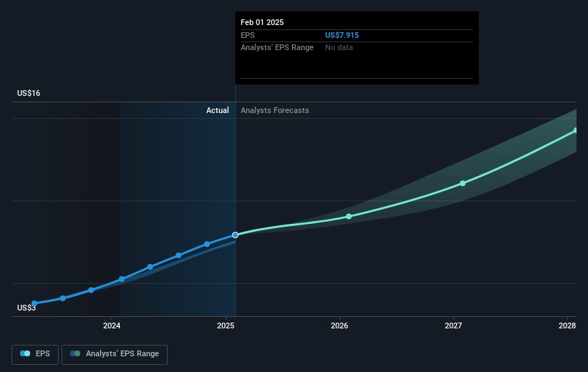
Task: Select the EPS data point at start of 2024
Action: tap(121, 279)
